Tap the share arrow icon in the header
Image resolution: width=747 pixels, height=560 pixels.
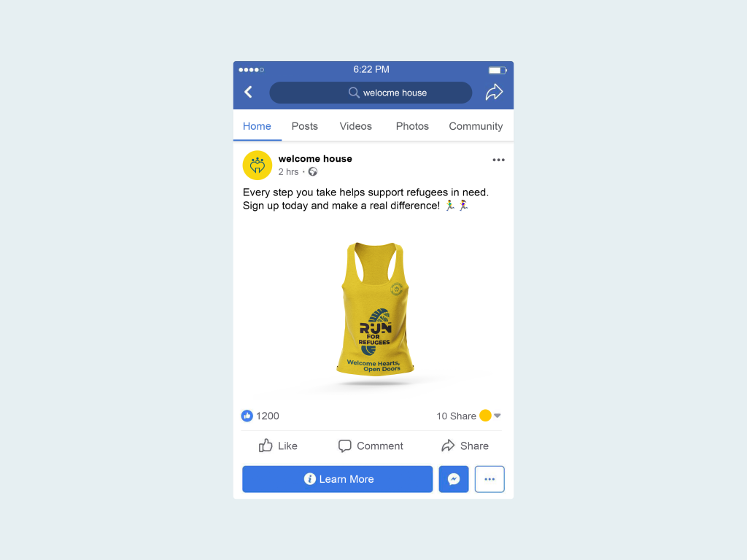[x=494, y=92]
